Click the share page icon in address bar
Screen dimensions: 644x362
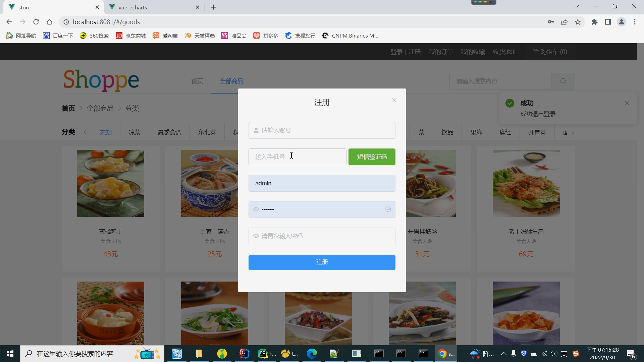(564, 22)
